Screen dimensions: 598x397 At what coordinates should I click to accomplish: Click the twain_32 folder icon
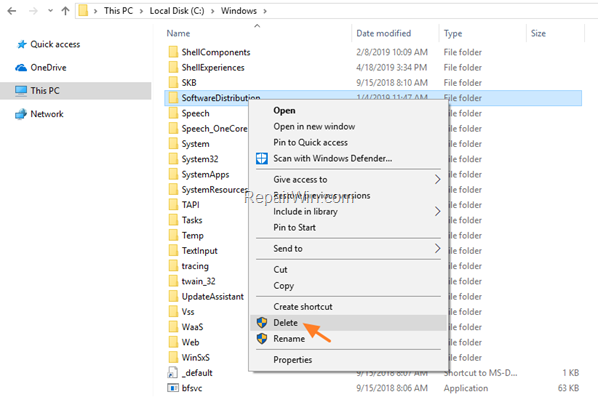tap(173, 281)
